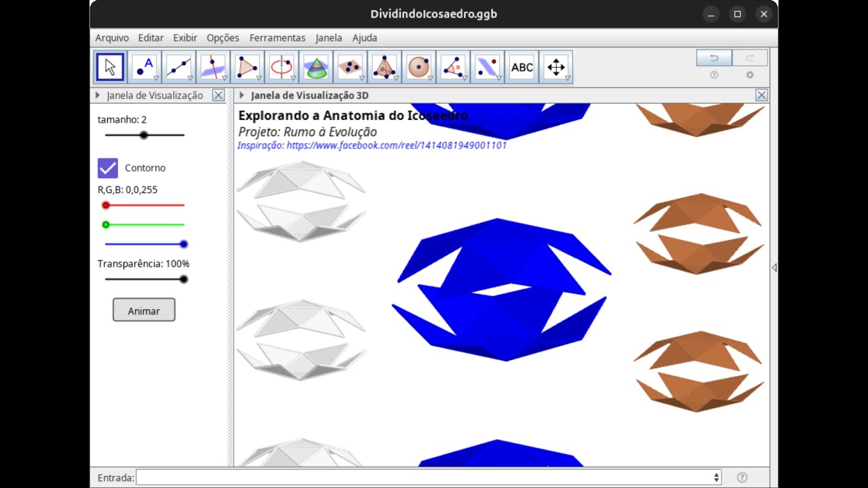Viewport: 868px width, 488px height.
Task: Open input bar help icon
Action: [742, 477]
